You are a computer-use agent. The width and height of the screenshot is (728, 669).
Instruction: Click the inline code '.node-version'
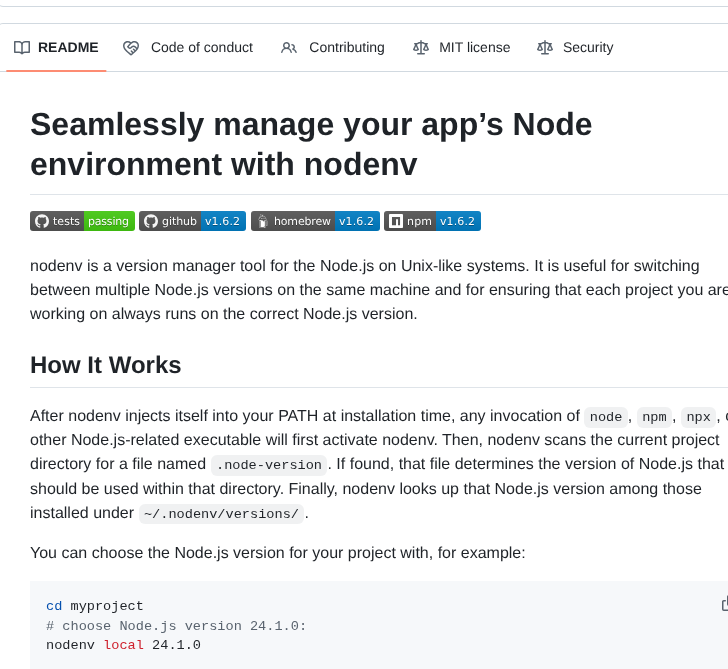point(269,465)
